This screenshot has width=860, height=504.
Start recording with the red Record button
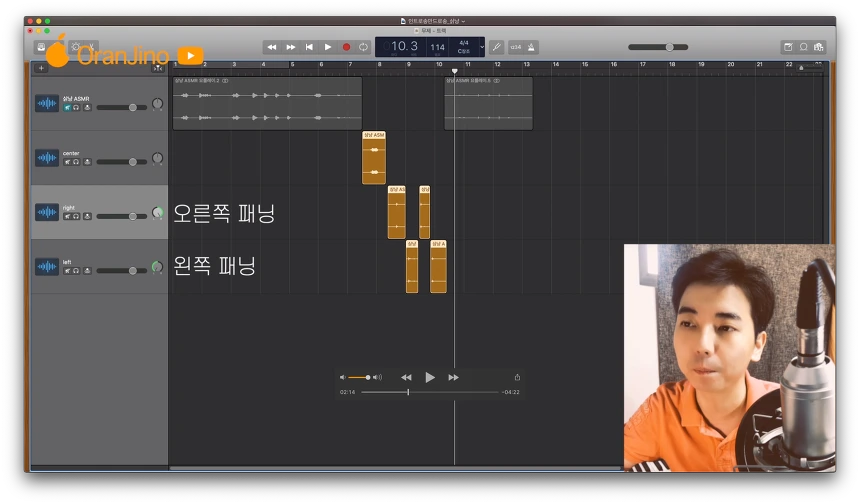(x=346, y=47)
